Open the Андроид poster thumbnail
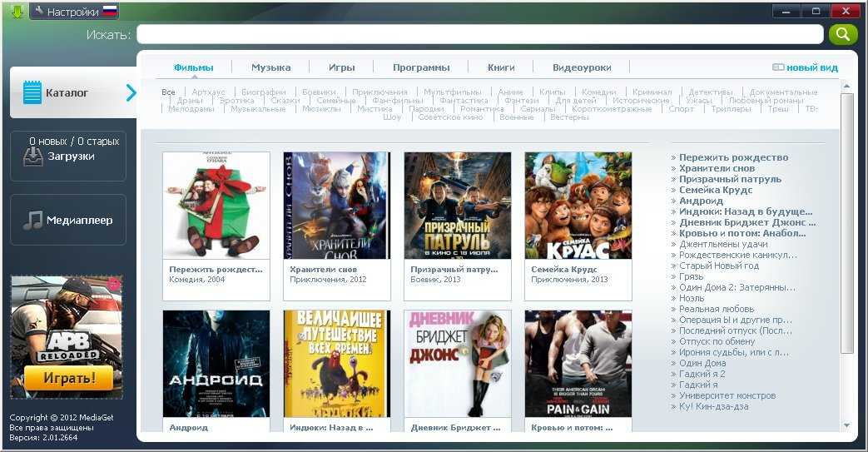The height and width of the screenshot is (452, 868). (x=216, y=364)
